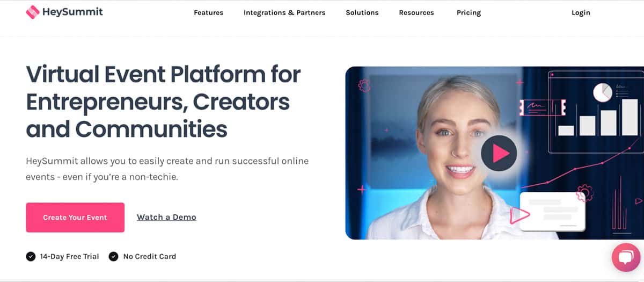Open the Solutions menu
644x282 pixels.
coord(362,12)
